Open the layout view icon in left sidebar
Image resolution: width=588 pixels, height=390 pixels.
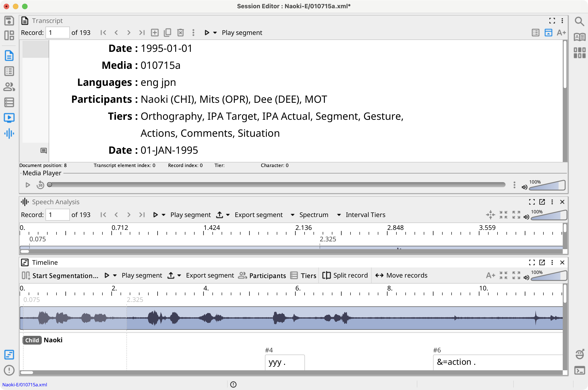(9, 35)
